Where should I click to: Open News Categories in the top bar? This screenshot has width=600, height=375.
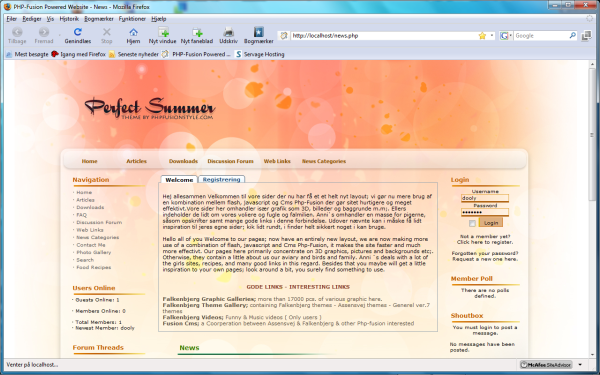pos(324,161)
